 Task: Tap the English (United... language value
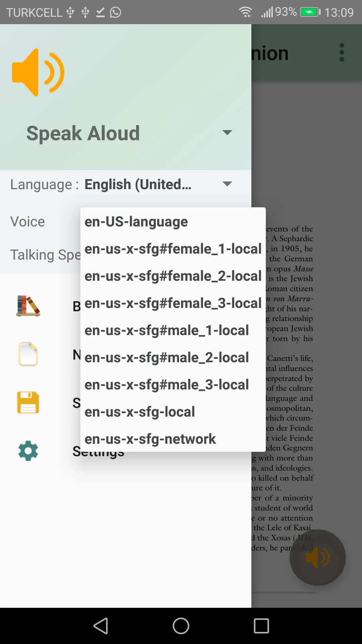point(138,184)
